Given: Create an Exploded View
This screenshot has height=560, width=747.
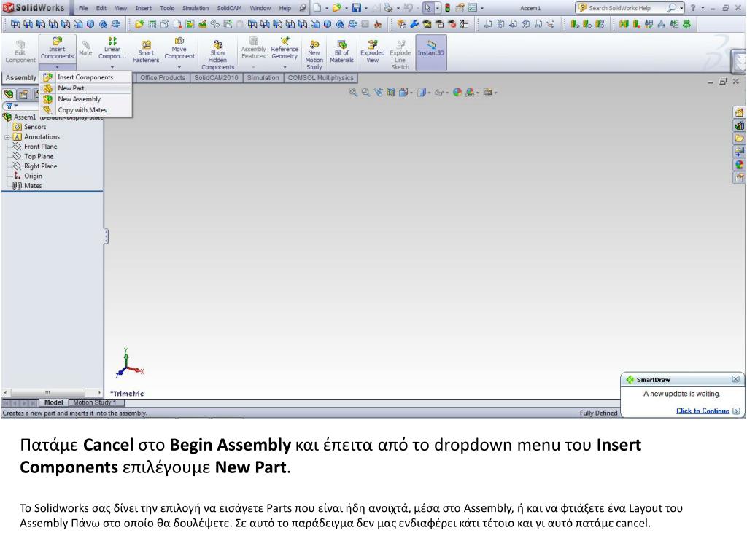Looking at the screenshot, I should (x=372, y=52).
